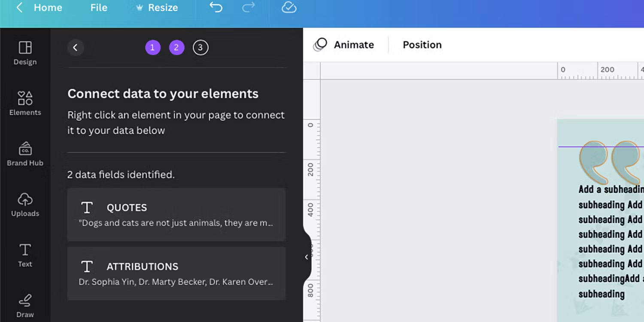Click the back chevron beside Home

tap(19, 7)
